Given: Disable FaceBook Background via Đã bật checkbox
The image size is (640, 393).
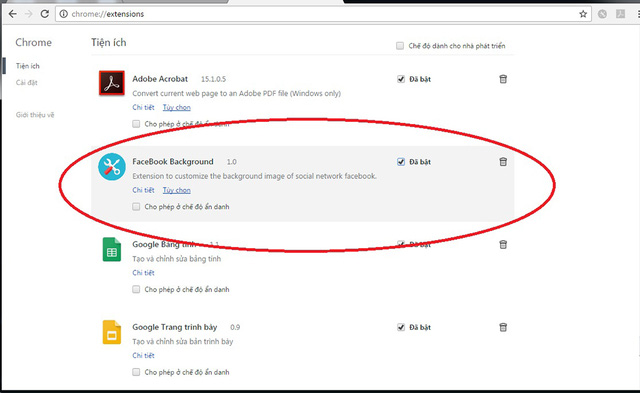Looking at the screenshot, I should pos(401,162).
